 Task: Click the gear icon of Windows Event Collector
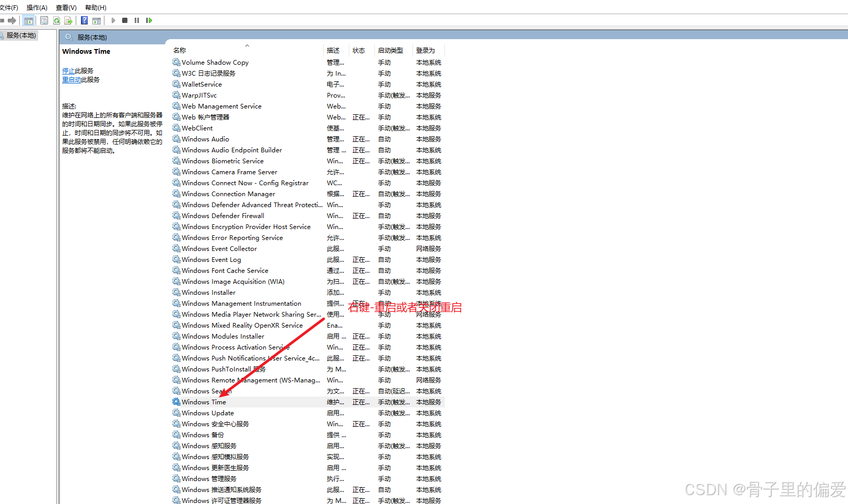pyautogui.click(x=176, y=248)
